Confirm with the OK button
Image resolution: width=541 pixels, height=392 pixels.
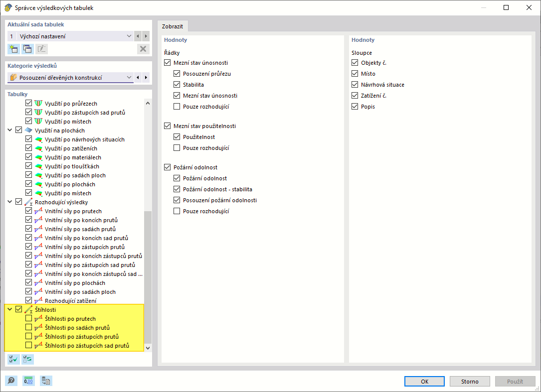click(x=424, y=382)
